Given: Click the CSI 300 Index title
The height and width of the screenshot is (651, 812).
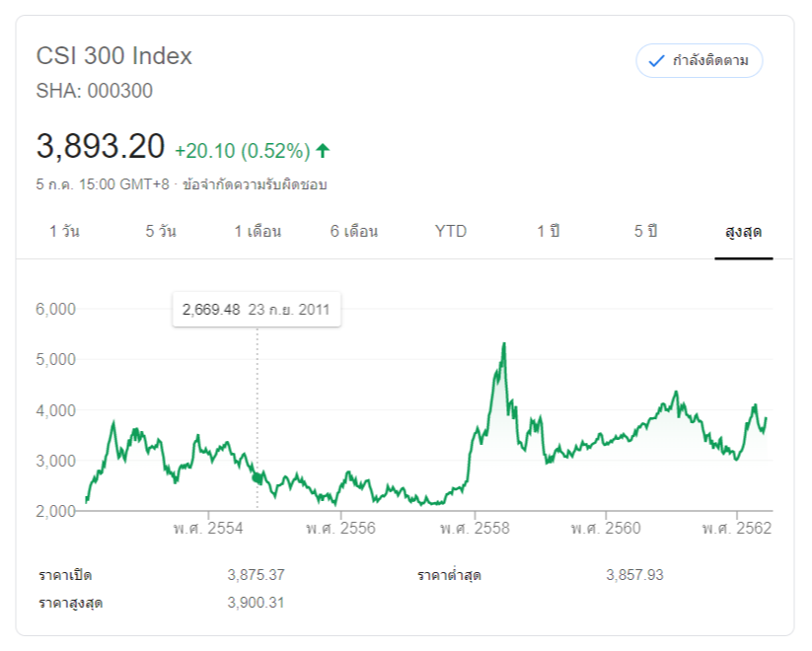Looking at the screenshot, I should tap(114, 56).
